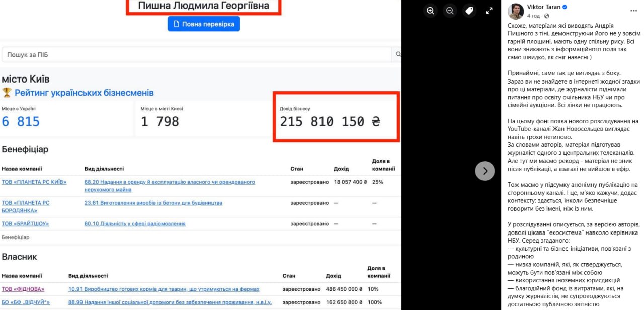Open "Рейтинг українських бізнесменів" link

(x=84, y=93)
